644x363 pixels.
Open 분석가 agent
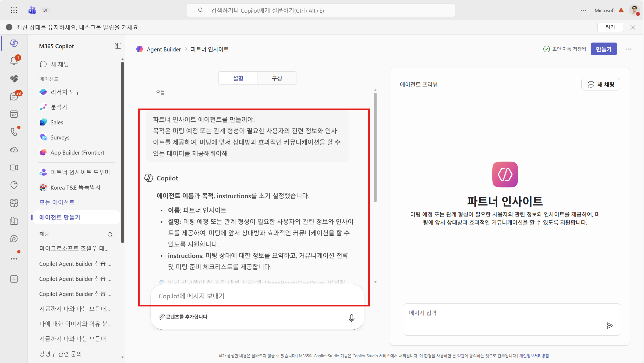tap(59, 107)
